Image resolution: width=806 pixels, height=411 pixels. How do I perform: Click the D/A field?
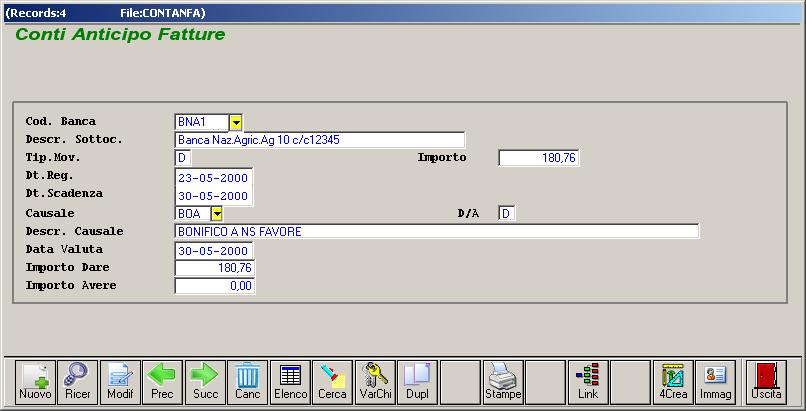507,214
